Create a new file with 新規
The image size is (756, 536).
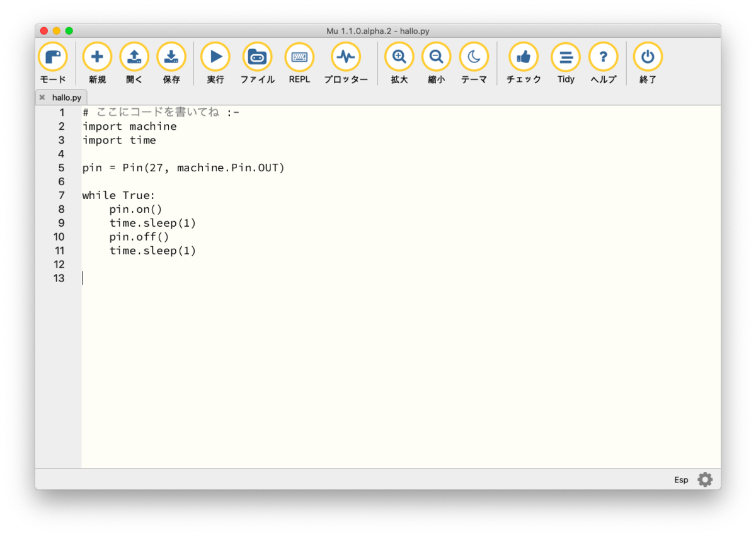point(97,64)
